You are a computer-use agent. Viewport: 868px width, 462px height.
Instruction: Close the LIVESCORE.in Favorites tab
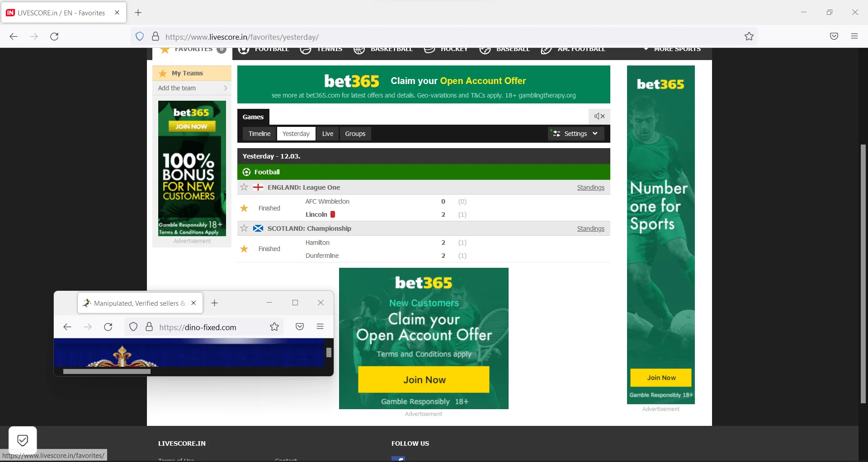pos(117,13)
